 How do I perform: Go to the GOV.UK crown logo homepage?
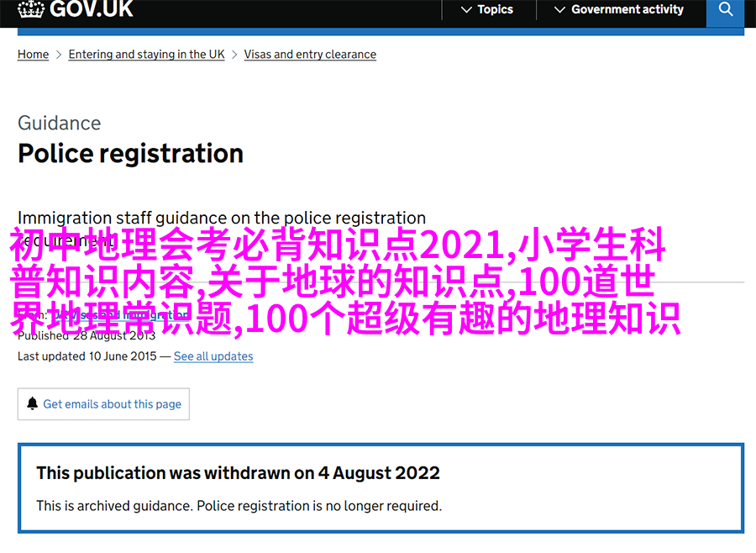(x=76, y=9)
